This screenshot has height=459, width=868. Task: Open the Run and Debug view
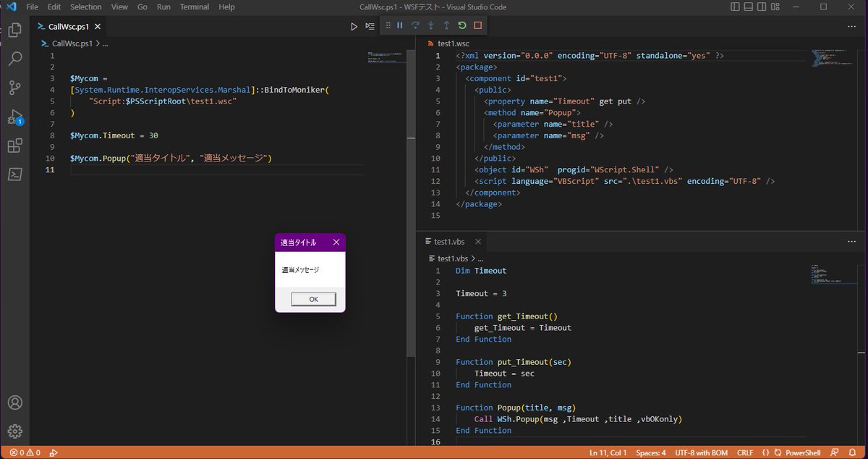[x=14, y=117]
